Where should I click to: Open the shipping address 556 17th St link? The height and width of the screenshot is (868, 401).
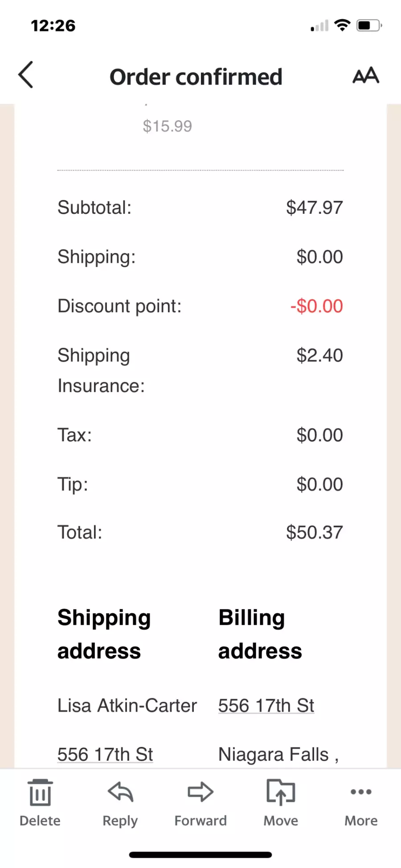tap(105, 754)
